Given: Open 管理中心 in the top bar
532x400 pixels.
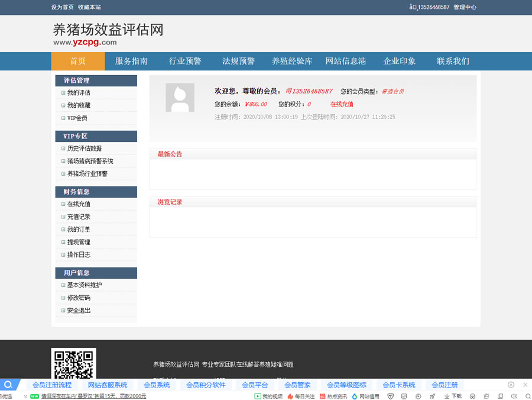Looking at the screenshot, I should (x=465, y=7).
